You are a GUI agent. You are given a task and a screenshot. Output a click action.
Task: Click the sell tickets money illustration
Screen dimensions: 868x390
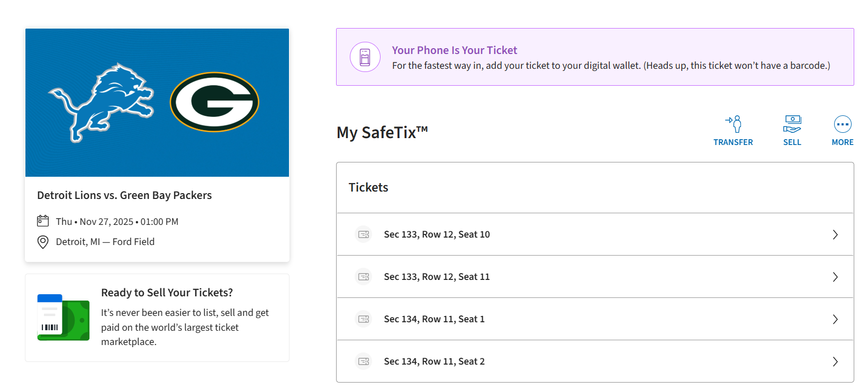[x=63, y=318]
